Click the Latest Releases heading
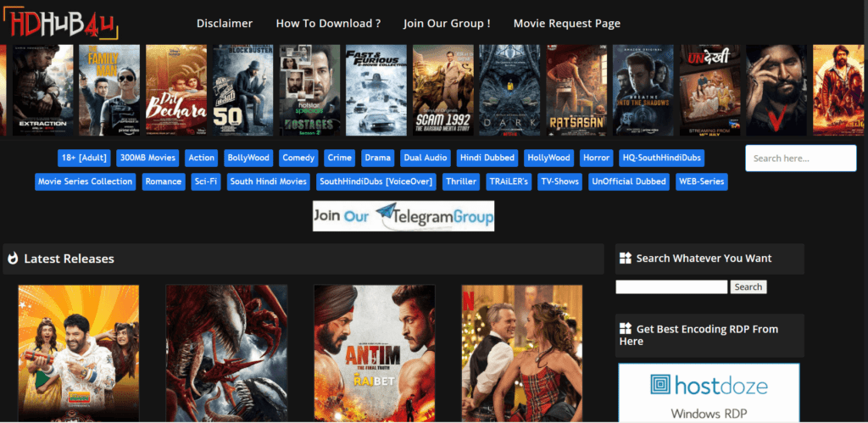The image size is (868, 423). [x=70, y=259]
